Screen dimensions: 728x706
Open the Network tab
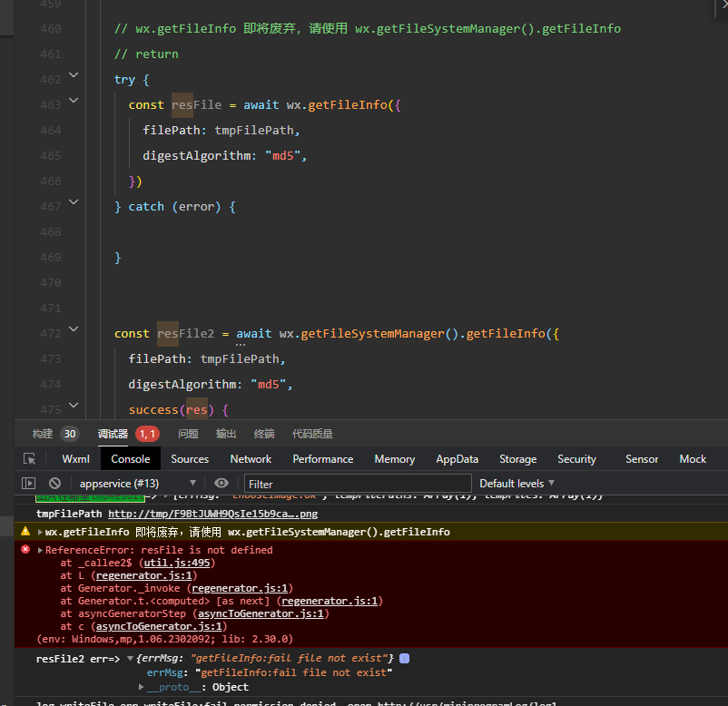click(251, 459)
